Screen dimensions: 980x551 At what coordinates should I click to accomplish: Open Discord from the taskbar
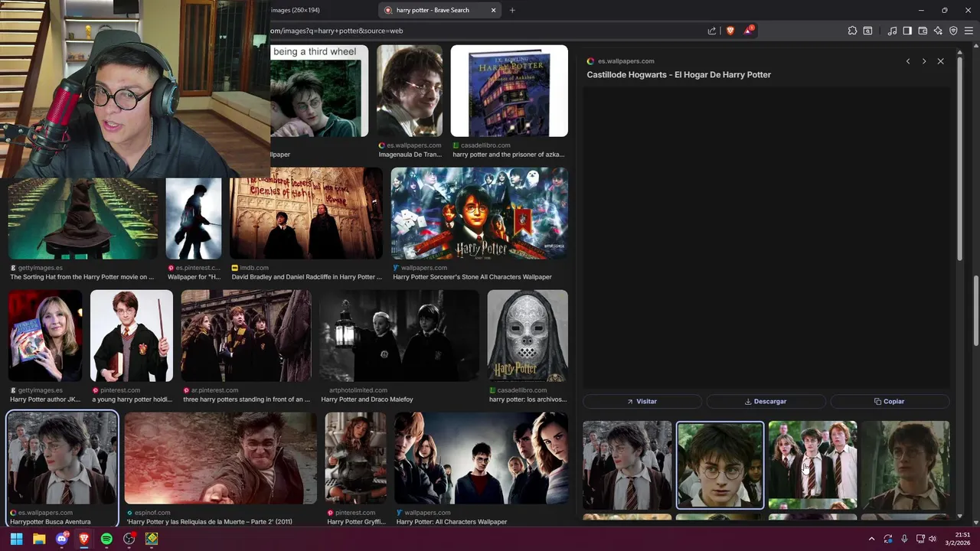62,539
